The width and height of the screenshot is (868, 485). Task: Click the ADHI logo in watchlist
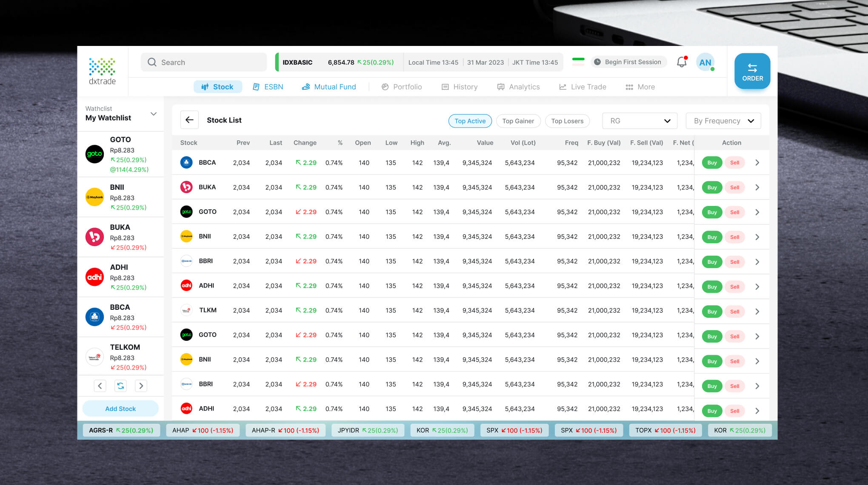coord(94,277)
